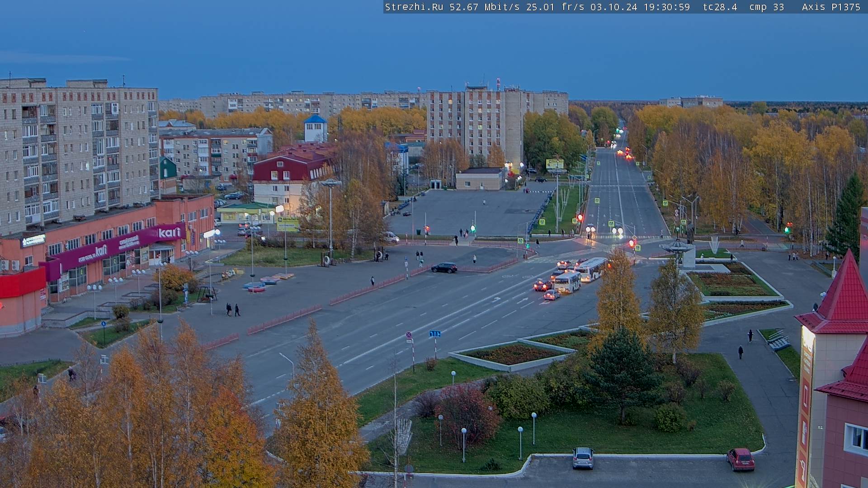Select the Axis P1375 camera model text
Screen dimensions: 868x488
pos(831,7)
